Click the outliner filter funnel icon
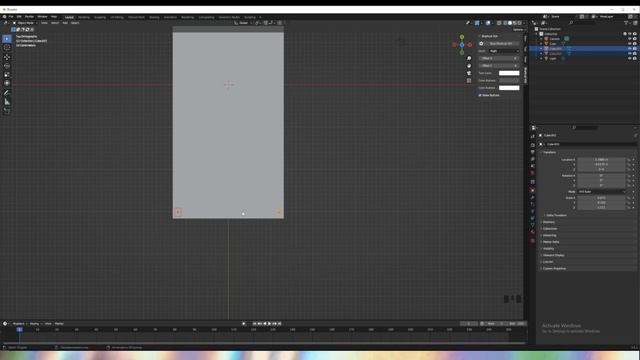640x360 pixels. coord(626,23)
